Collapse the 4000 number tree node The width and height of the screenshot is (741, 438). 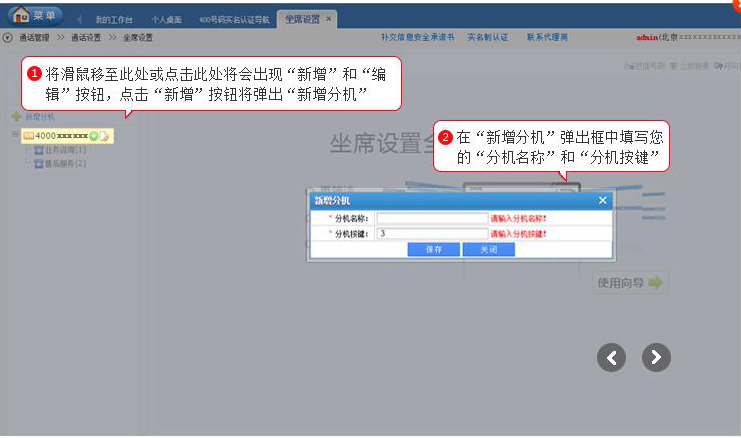[x=15, y=134]
